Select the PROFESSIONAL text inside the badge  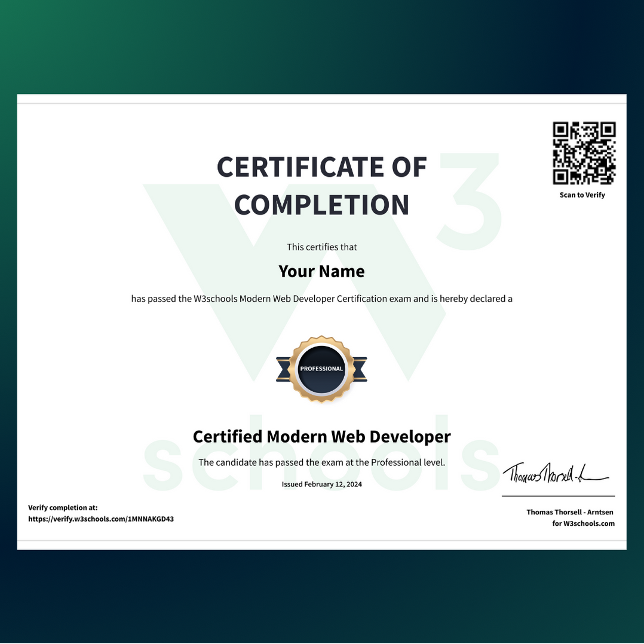pyautogui.click(x=322, y=369)
